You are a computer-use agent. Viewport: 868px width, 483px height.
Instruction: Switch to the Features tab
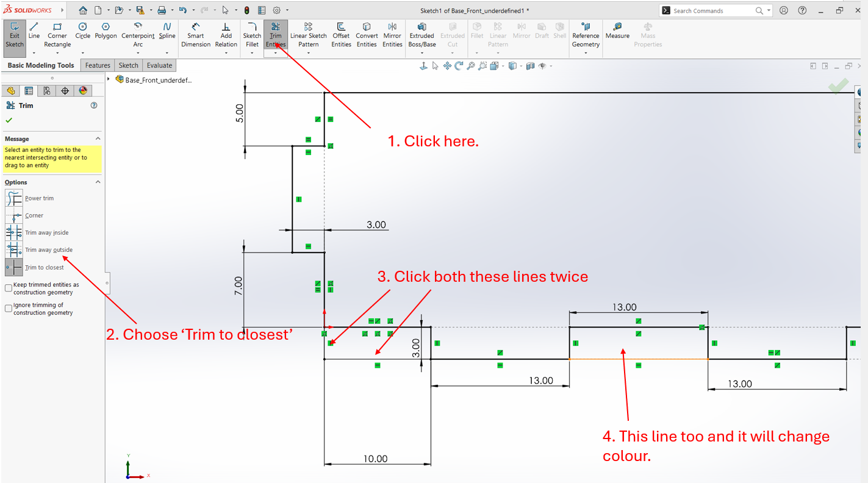[98, 65]
